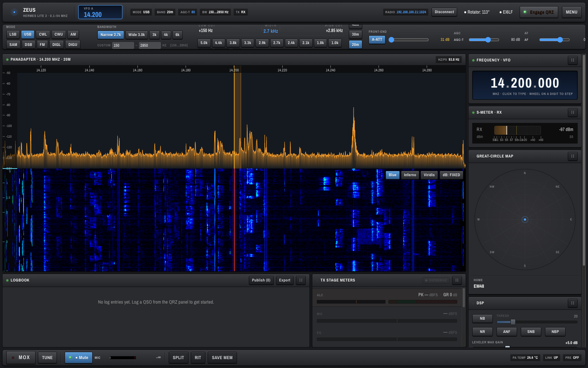Choose the Narrow 2.7k bandwidth preset
588x368 pixels.
pos(111,35)
